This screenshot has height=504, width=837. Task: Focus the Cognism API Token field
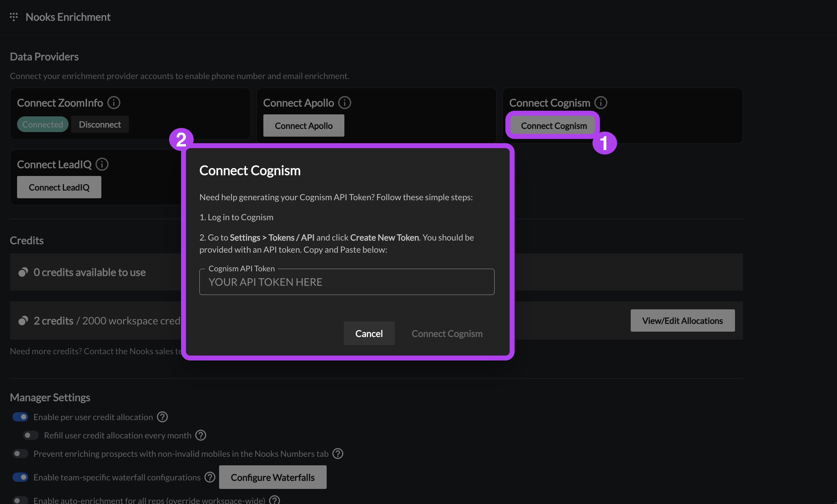347,282
